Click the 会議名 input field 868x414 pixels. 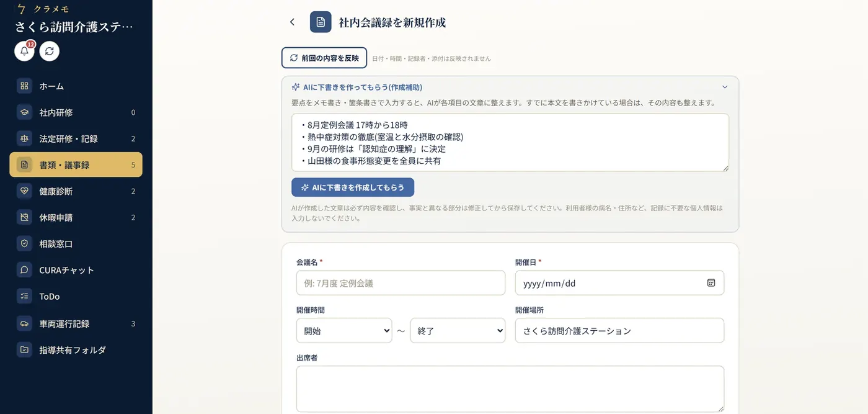401,282
